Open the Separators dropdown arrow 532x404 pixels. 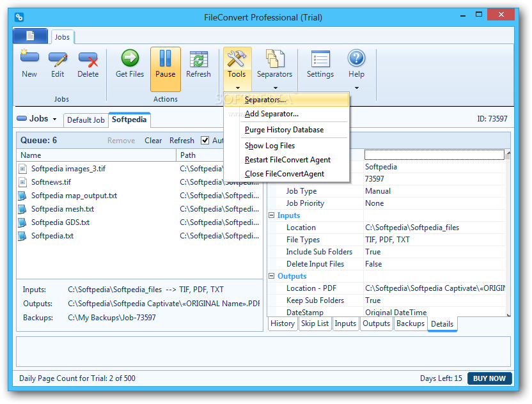[276, 88]
